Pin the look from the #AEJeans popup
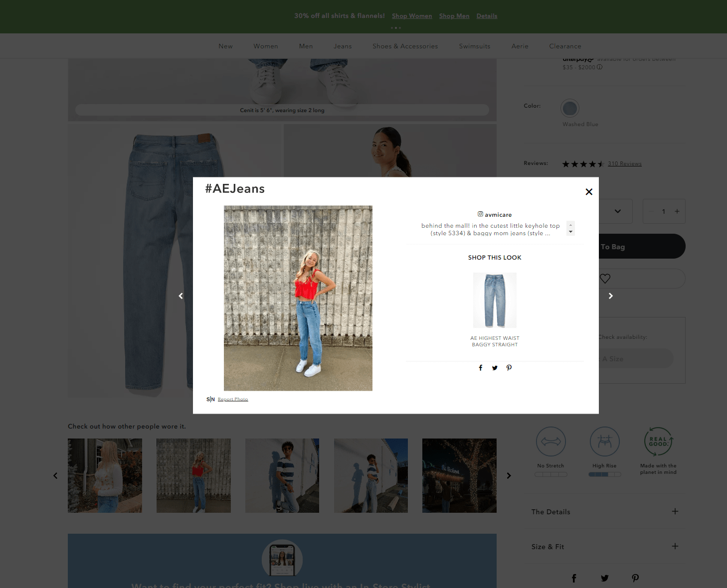Screen dimensions: 727x588 point(509,368)
